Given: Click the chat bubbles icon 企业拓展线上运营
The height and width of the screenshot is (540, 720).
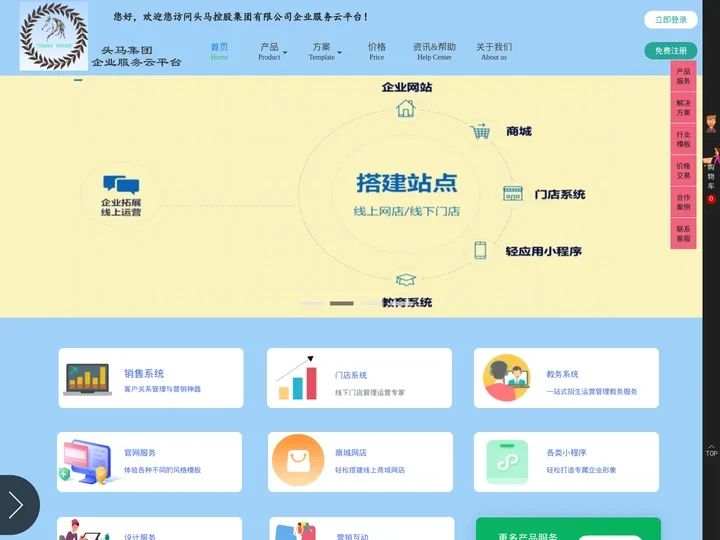Looking at the screenshot, I should pyautogui.click(x=121, y=184).
